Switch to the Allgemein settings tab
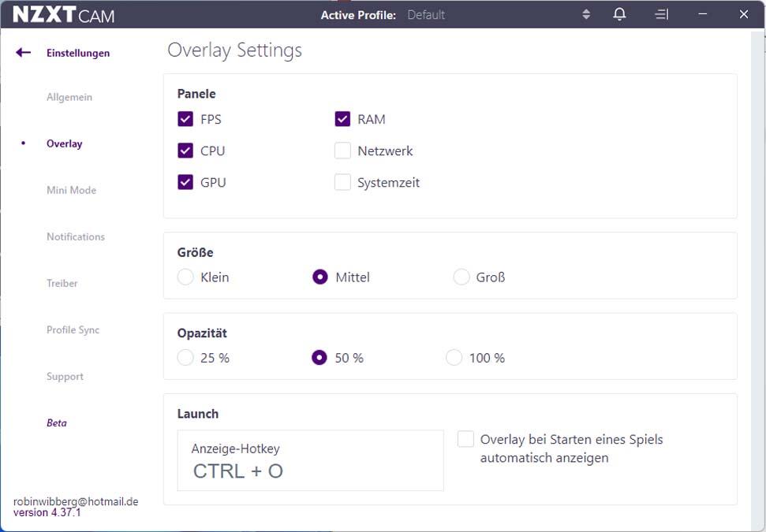 (x=69, y=97)
